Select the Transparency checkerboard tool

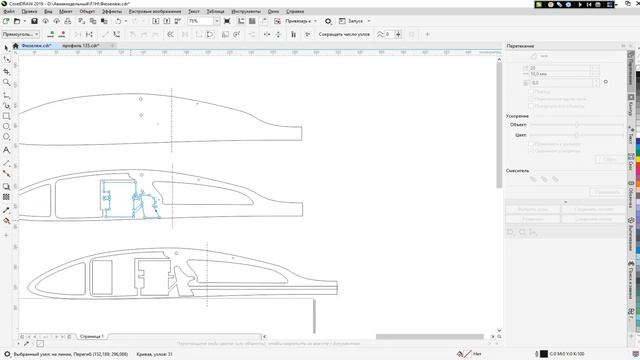(x=6, y=197)
